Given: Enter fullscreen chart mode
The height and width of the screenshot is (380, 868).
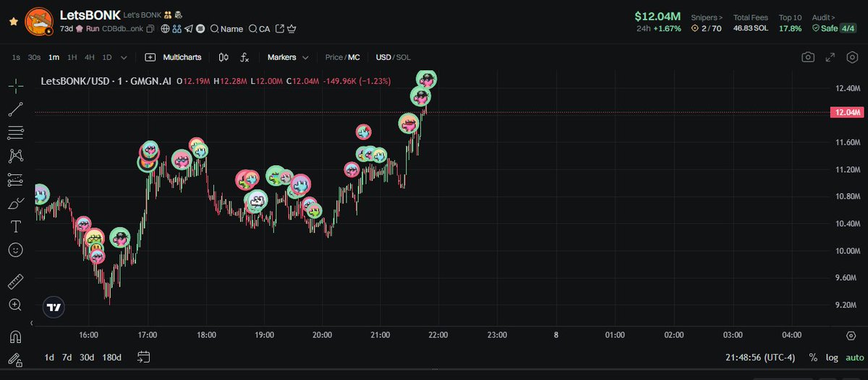Looking at the screenshot, I should point(830,57).
